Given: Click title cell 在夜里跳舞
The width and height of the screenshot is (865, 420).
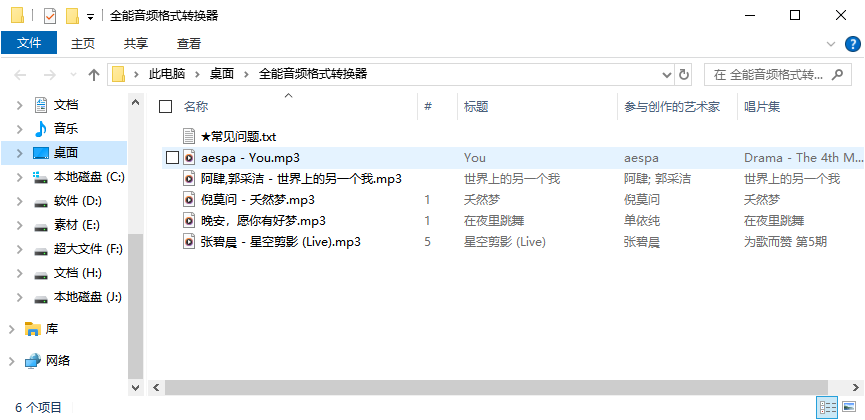Looking at the screenshot, I should pyautogui.click(x=494, y=221).
